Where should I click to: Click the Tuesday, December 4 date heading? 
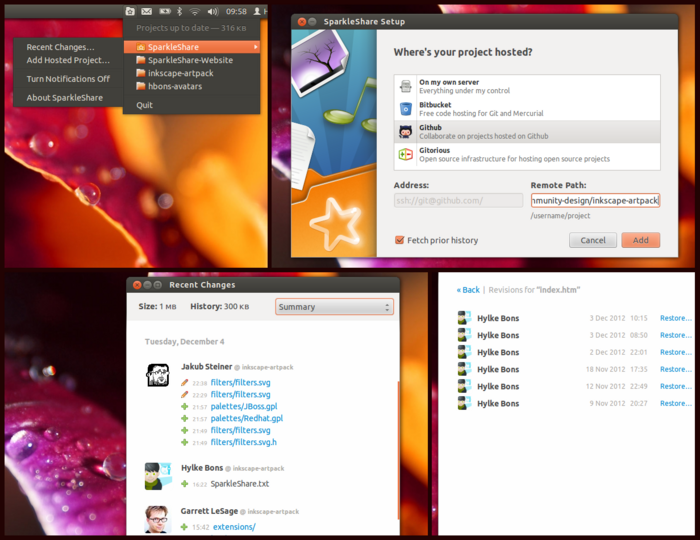pyautogui.click(x=184, y=341)
